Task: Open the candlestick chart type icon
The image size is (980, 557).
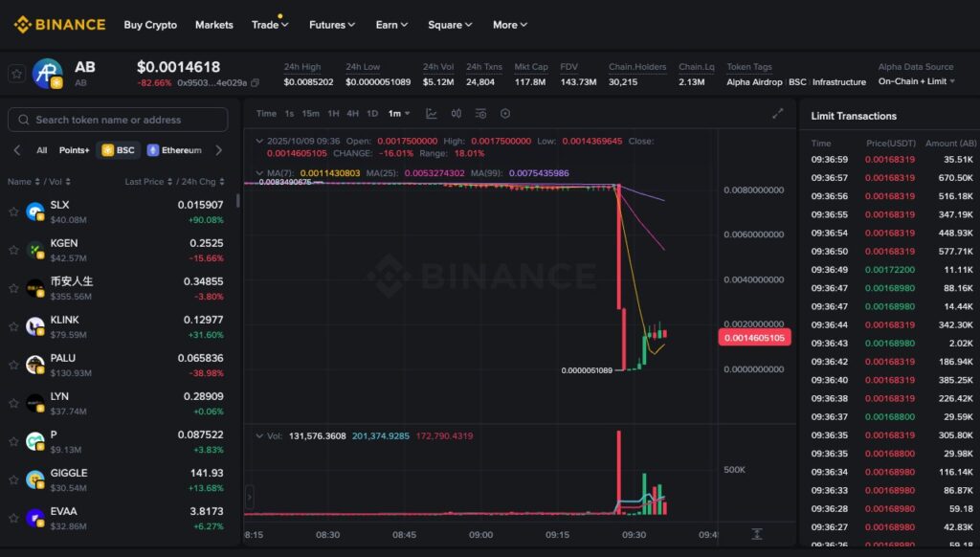Action: (457, 114)
